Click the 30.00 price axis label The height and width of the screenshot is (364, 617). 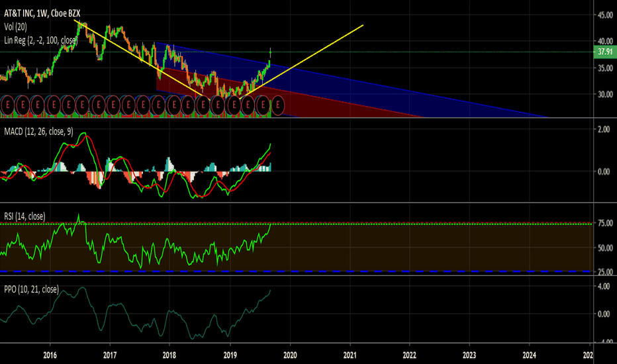tap(605, 94)
